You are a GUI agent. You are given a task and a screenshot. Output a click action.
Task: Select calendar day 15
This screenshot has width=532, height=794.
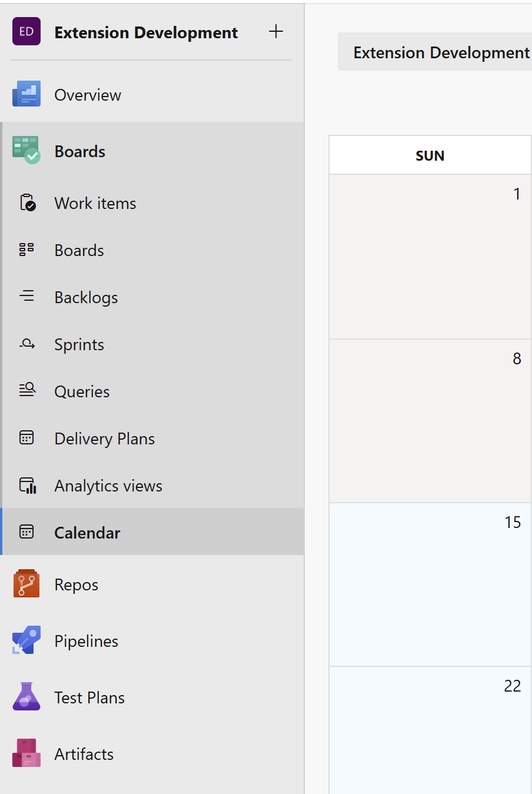tap(430, 583)
